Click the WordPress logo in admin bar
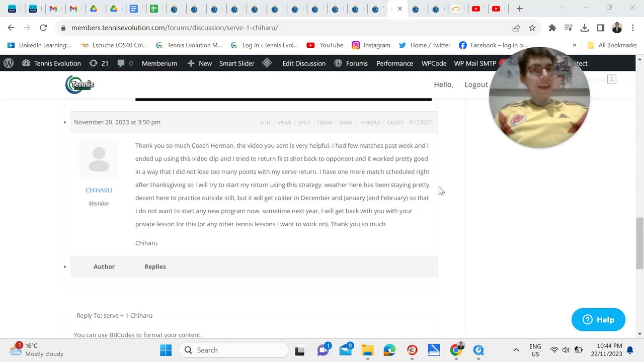Screen dimensions: 644x362 click(x=9, y=63)
